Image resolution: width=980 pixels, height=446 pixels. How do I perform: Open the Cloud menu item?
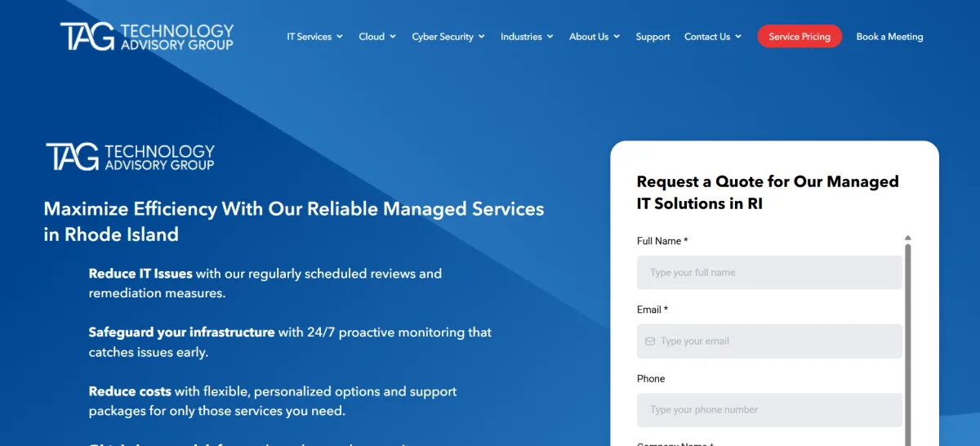(x=372, y=37)
